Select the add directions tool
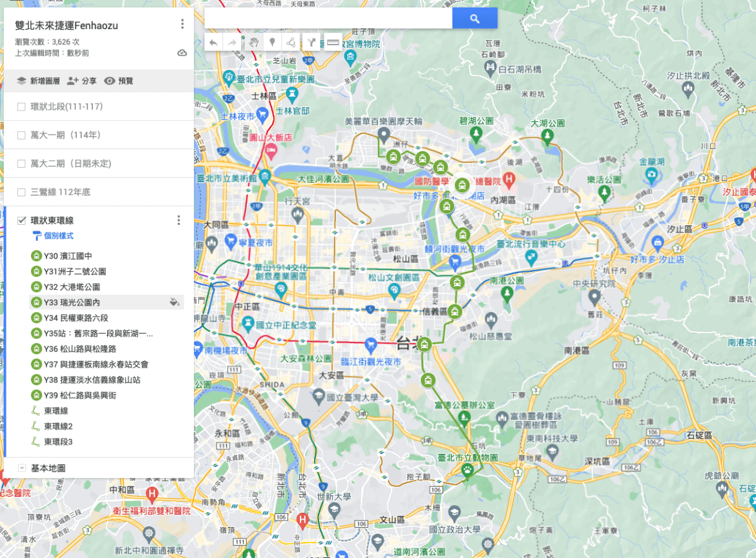 tap(312, 43)
